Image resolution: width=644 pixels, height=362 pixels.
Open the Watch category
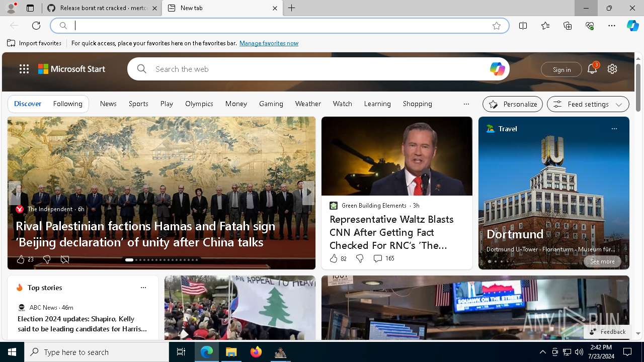click(343, 104)
